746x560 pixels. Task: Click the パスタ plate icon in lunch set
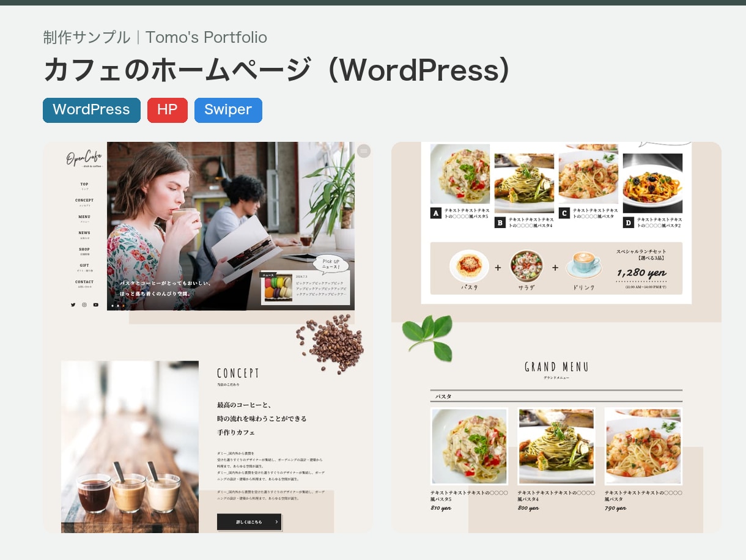[x=469, y=266]
